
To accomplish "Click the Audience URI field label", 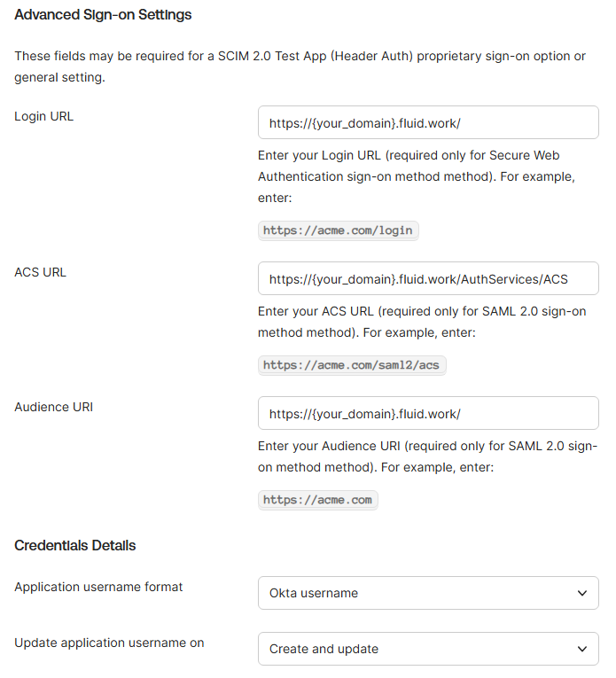I will pyautogui.click(x=54, y=407).
